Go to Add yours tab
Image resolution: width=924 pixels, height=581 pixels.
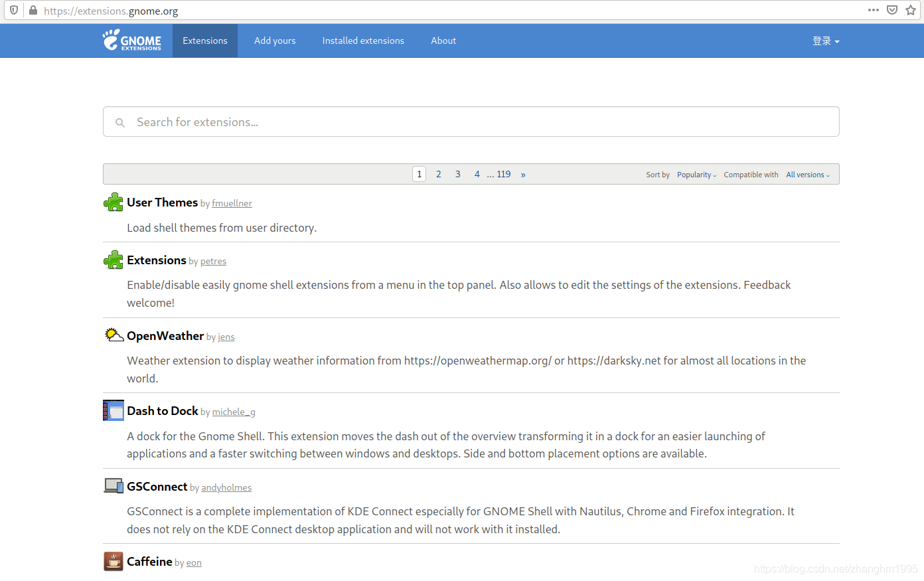point(275,41)
